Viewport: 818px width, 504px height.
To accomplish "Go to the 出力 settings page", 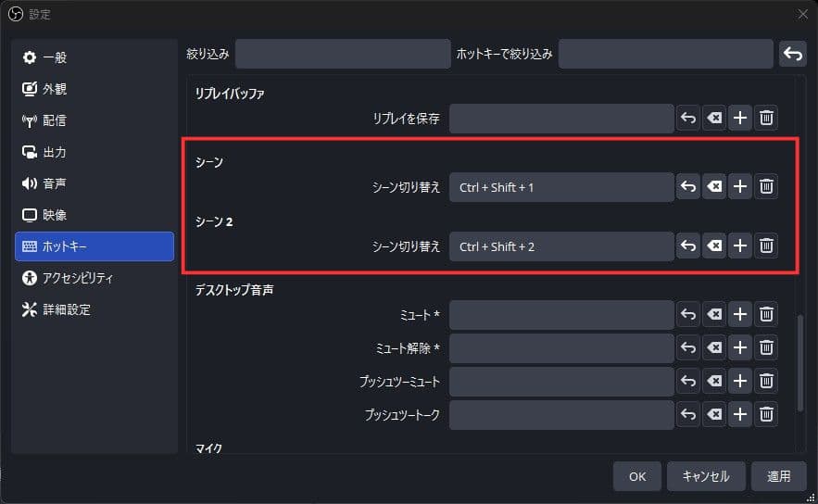I will (x=94, y=152).
